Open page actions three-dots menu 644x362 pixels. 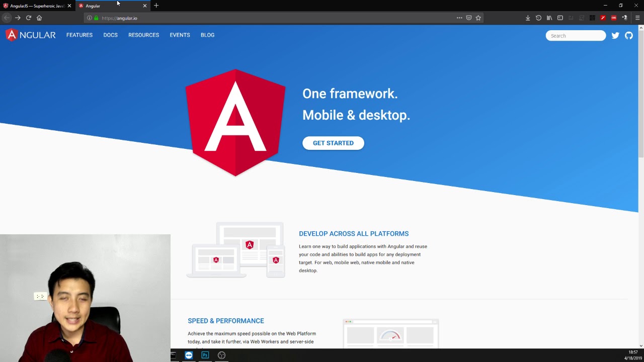[x=459, y=18]
